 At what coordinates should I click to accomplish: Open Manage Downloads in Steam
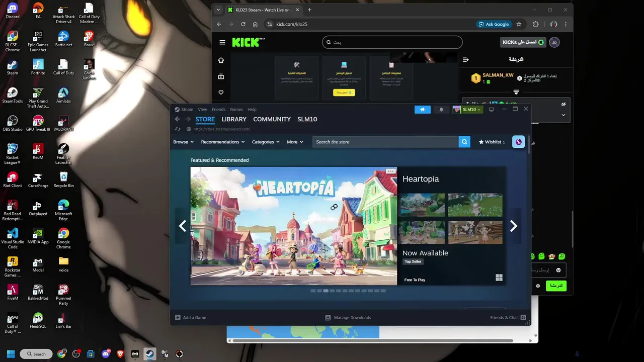[348, 318]
